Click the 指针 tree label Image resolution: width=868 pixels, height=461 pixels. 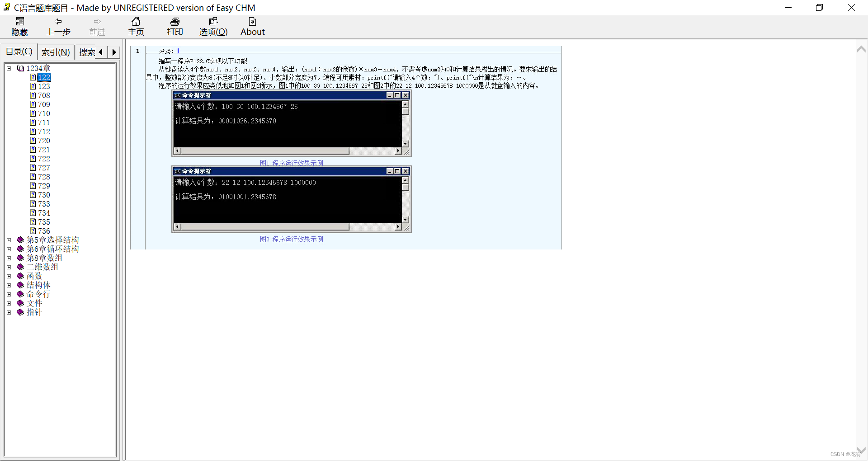(34, 312)
